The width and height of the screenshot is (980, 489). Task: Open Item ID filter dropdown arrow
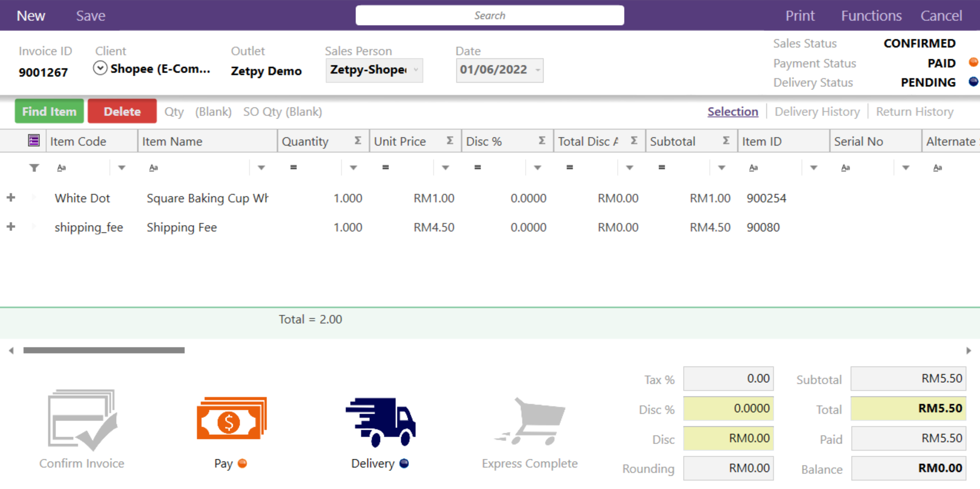point(814,168)
